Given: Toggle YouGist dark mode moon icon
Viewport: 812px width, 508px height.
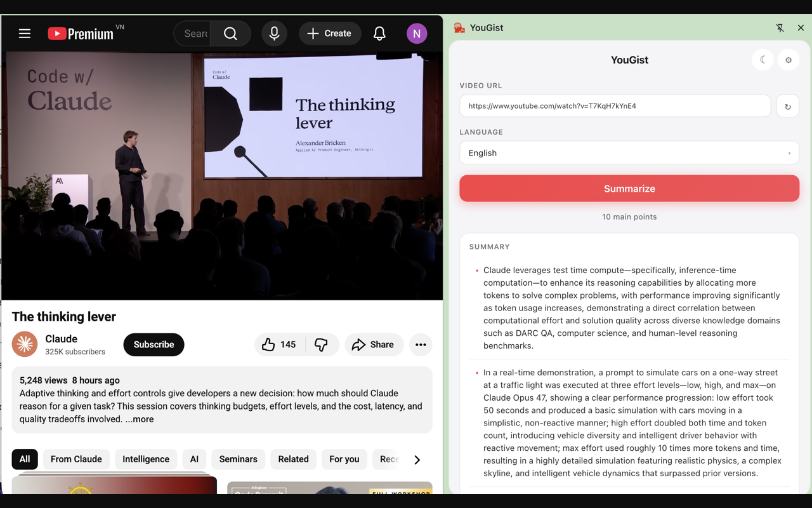Looking at the screenshot, I should click(763, 60).
